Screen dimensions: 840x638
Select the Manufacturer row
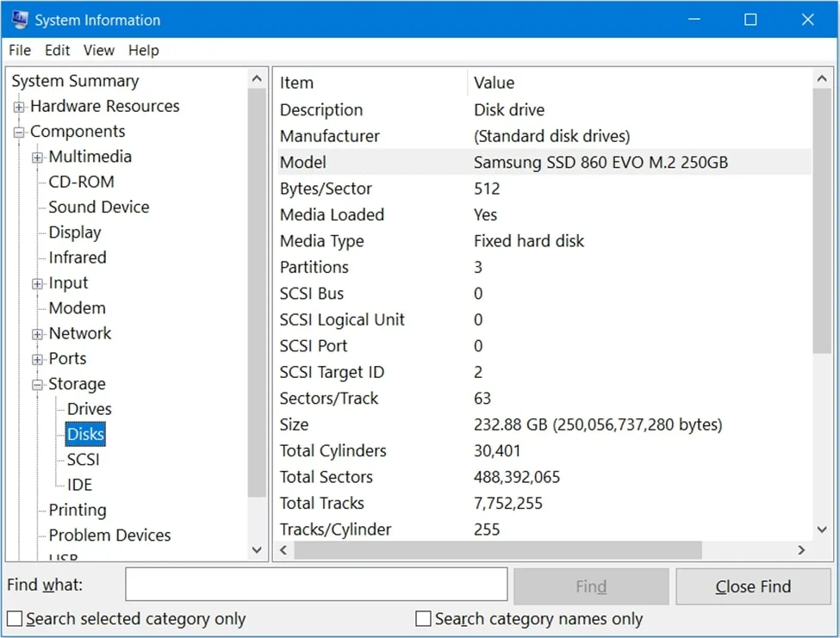[x=544, y=136]
